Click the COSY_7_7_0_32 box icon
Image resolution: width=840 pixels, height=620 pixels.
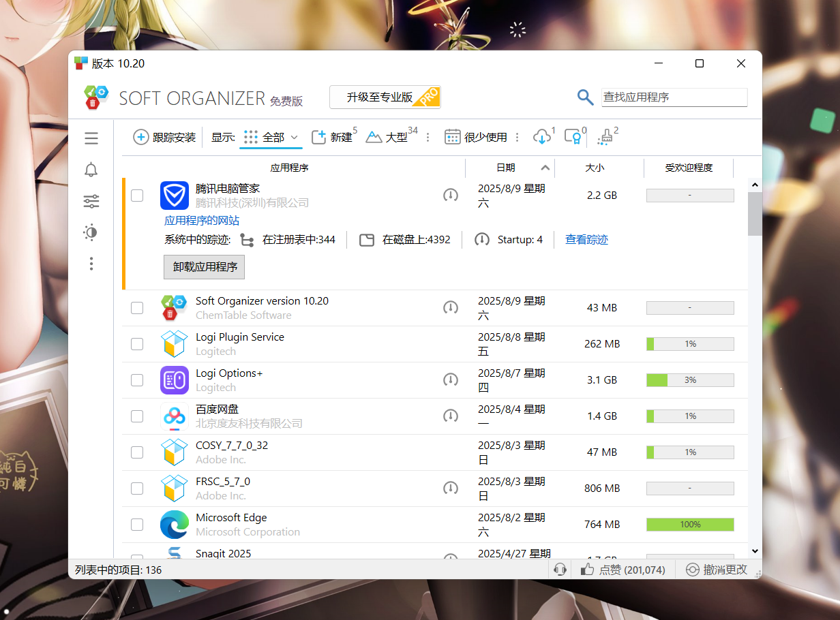[175, 452]
